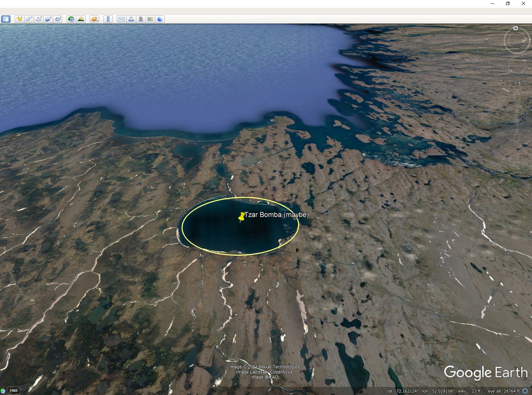
Task: Toggle sunlight across the landscape
Action: click(x=81, y=19)
